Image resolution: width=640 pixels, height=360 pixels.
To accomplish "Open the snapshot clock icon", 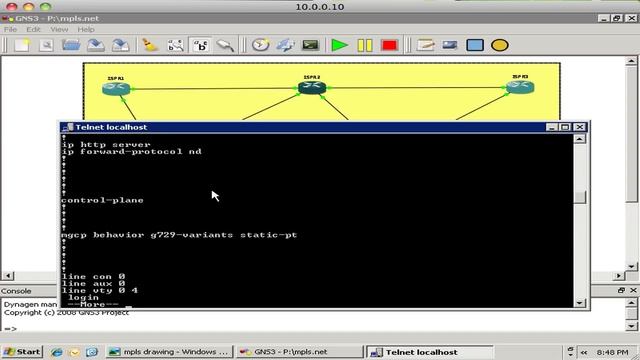I will point(260,45).
